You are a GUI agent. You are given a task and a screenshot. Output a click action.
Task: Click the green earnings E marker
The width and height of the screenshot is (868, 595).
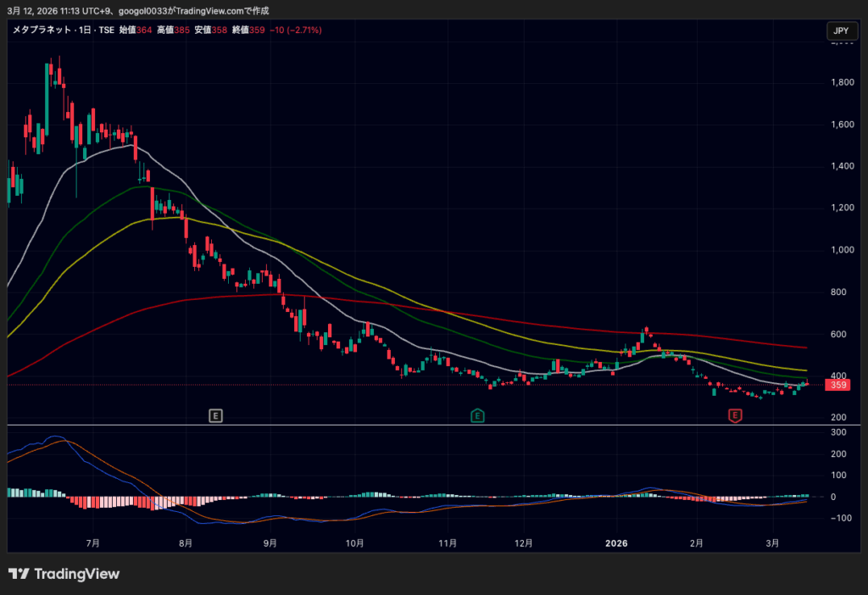click(x=478, y=415)
